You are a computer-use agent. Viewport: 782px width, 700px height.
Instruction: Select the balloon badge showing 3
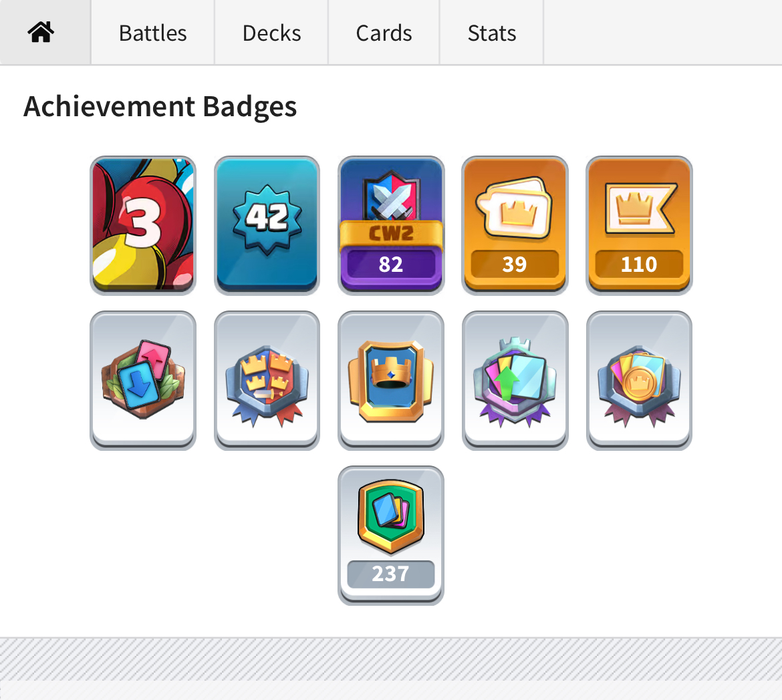coord(143,225)
